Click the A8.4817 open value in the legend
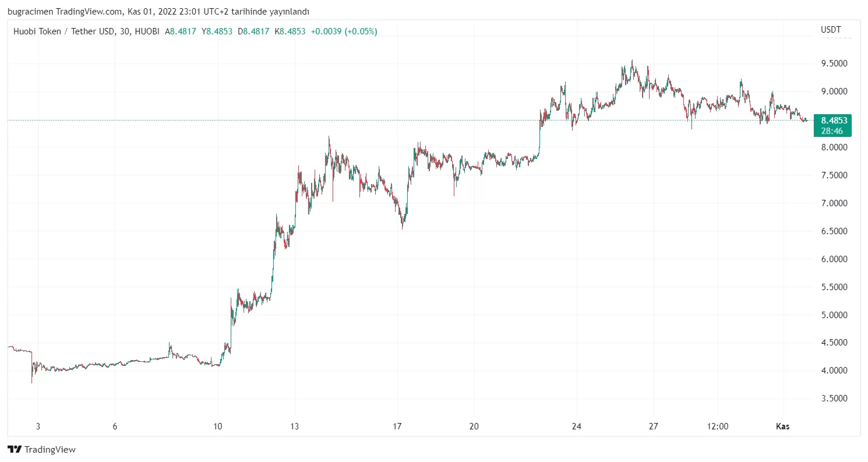This screenshot has width=868, height=462. coord(181,31)
